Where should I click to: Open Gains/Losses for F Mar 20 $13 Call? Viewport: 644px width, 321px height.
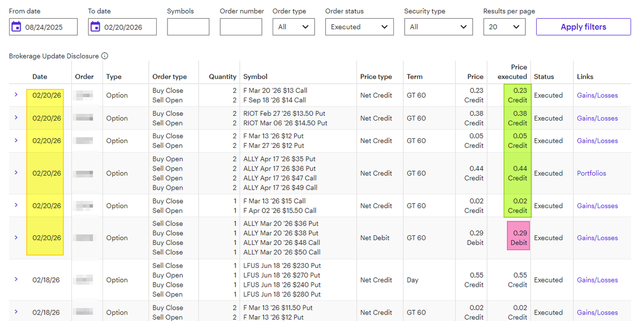point(597,95)
